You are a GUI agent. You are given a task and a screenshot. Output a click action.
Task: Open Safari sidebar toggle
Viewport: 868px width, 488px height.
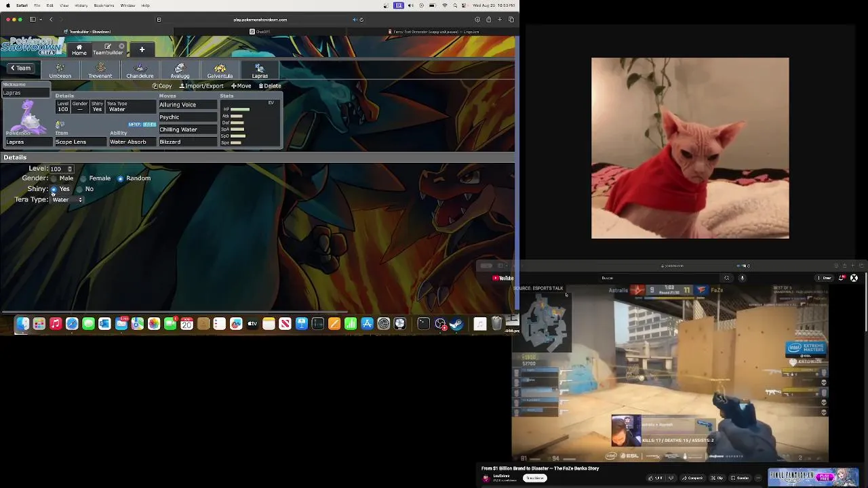[x=33, y=20]
